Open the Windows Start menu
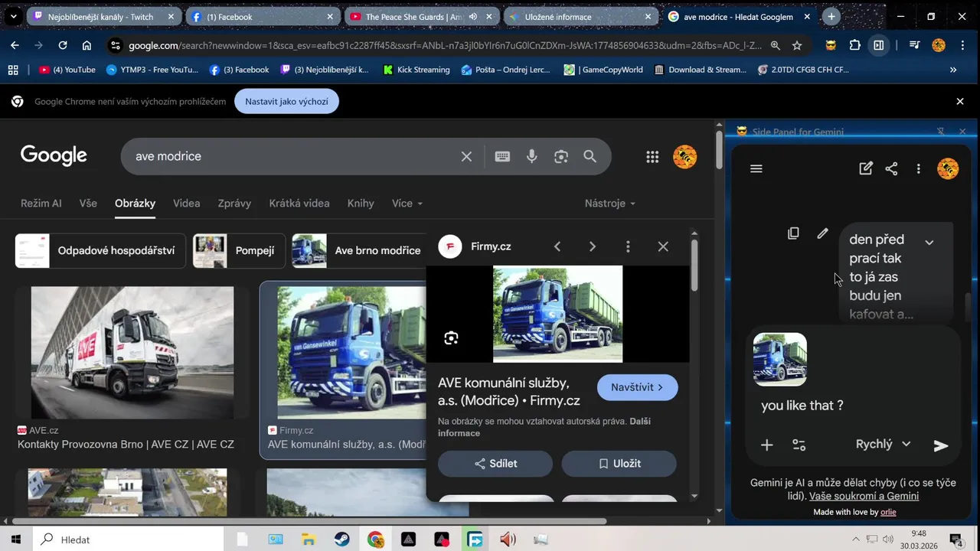The height and width of the screenshot is (551, 980). 16,540
